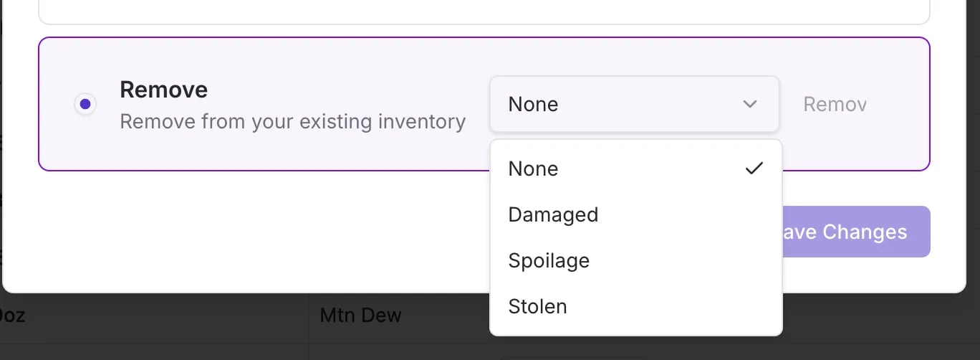Viewport: 980px width, 360px height.
Task: Select the Remove radio button
Action: click(85, 105)
